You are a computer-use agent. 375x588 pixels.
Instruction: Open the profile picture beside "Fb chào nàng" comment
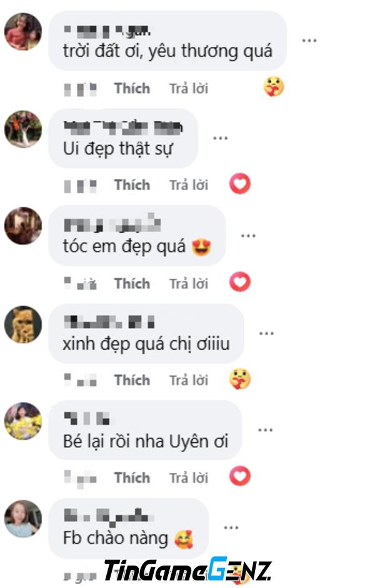[23, 519]
